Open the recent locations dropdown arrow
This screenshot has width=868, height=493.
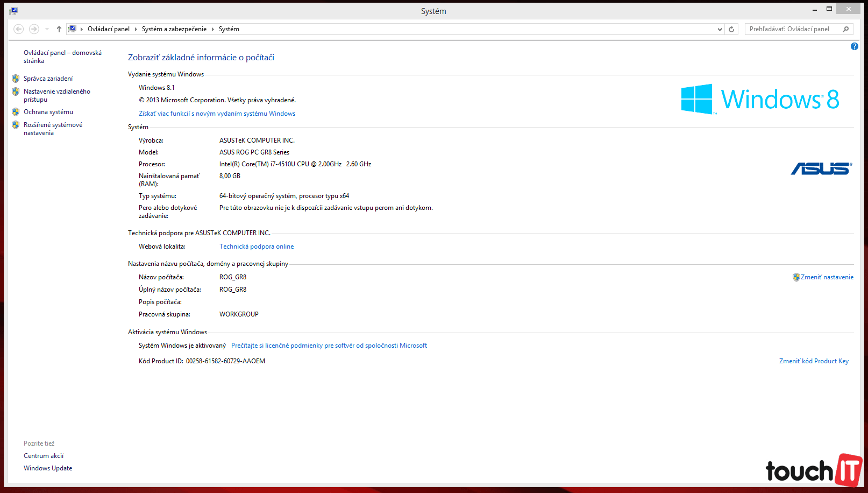[47, 29]
